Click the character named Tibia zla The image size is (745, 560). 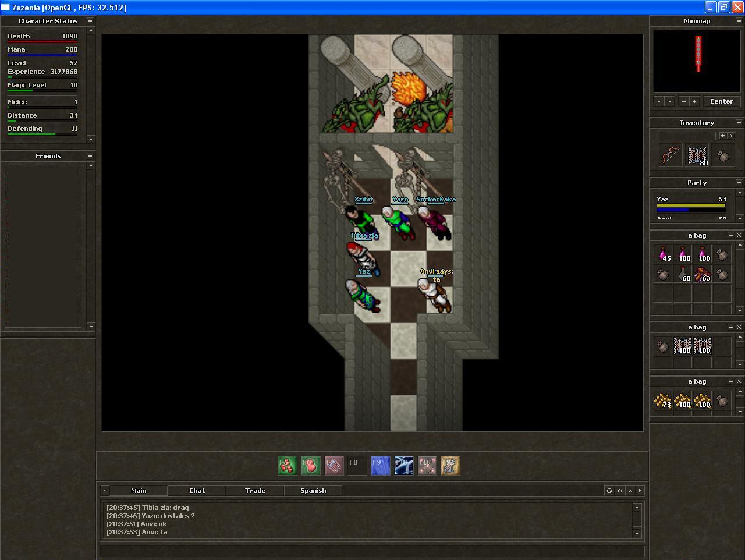363,258
